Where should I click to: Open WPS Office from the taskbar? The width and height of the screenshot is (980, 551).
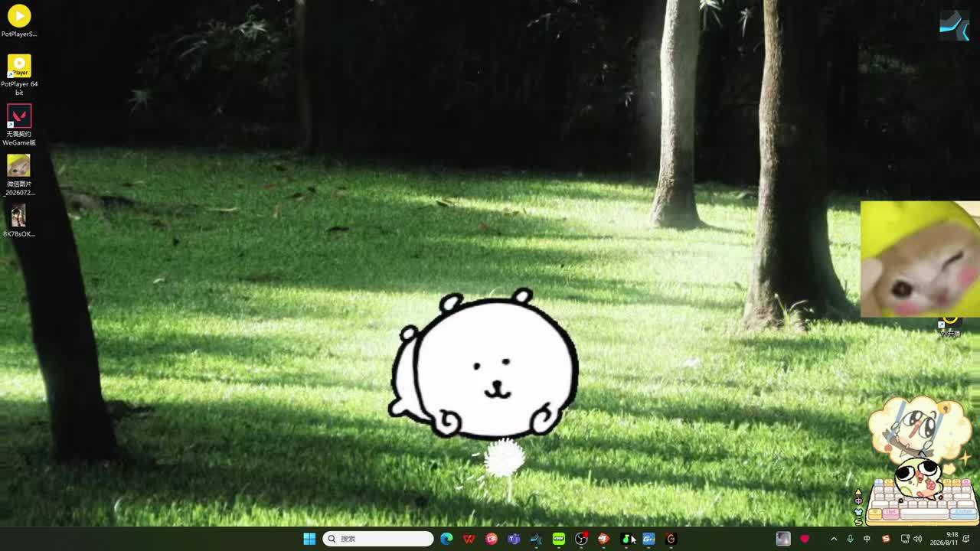(x=469, y=539)
